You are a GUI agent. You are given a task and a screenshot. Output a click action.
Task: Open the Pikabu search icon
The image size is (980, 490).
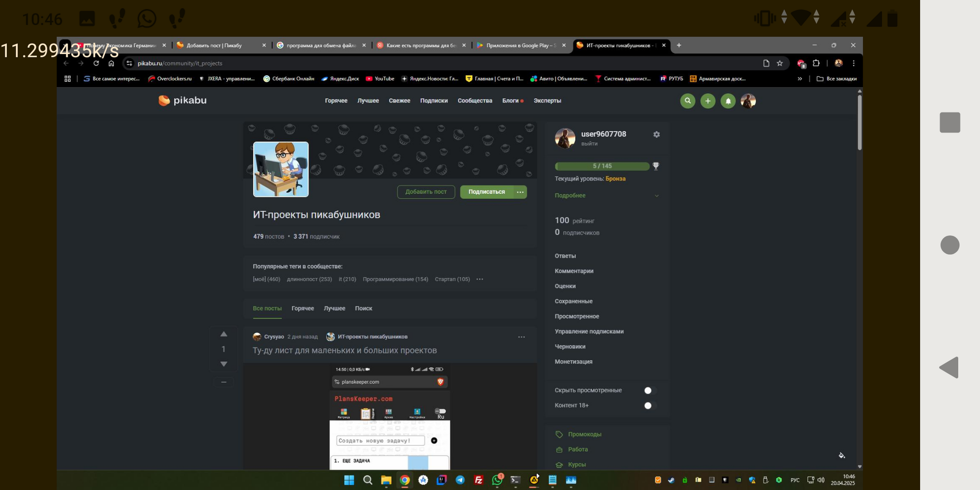[688, 101]
